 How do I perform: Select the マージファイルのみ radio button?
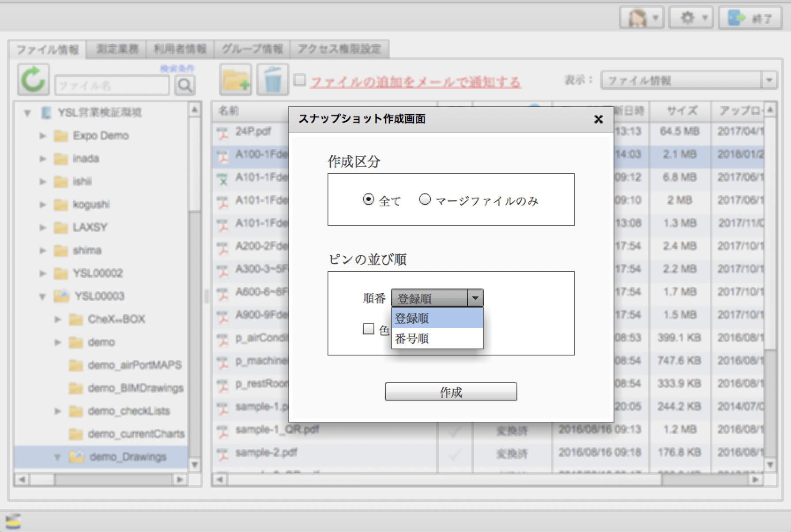coord(425,200)
